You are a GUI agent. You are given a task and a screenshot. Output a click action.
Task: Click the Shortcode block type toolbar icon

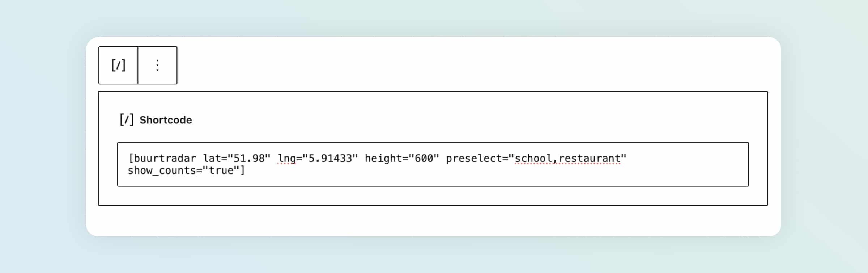[118, 66]
